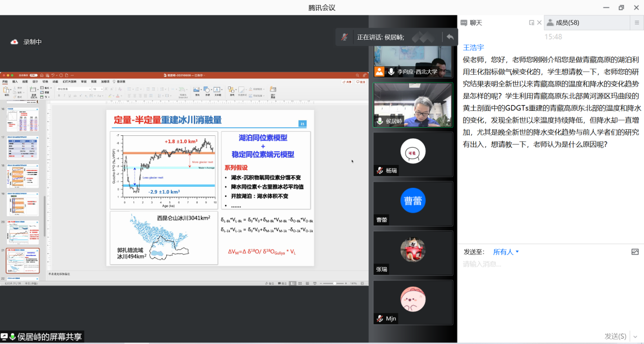Click 杨瑞's muted microphone icon
The height and width of the screenshot is (344, 644).
pyautogui.click(x=380, y=171)
